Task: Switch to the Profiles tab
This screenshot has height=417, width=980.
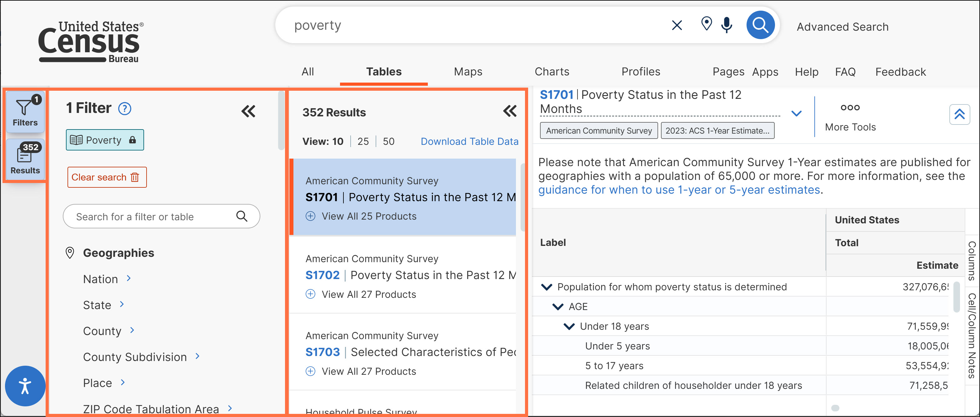Action: point(640,72)
